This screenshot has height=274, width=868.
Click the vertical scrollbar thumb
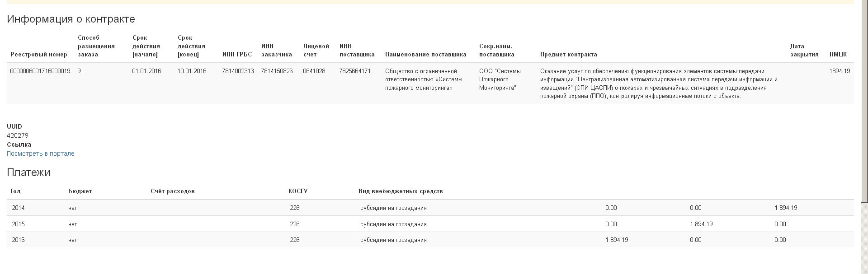[864, 99]
